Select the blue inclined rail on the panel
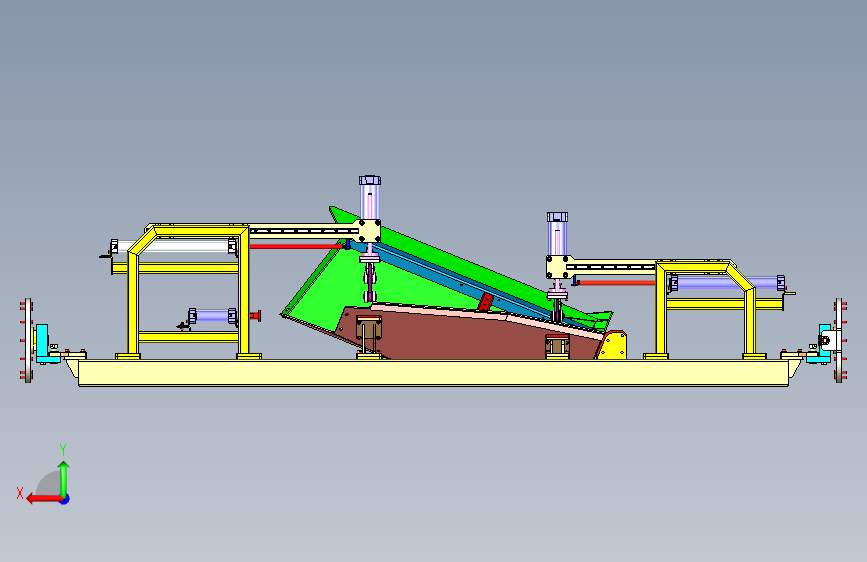The height and width of the screenshot is (562, 867). 464,283
